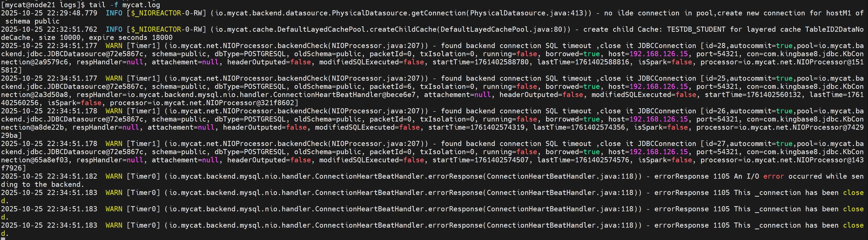The width and height of the screenshot is (868, 240).
Task: Click the '[mycat@node21 logs]$' shell prompt
Action: 43,5
